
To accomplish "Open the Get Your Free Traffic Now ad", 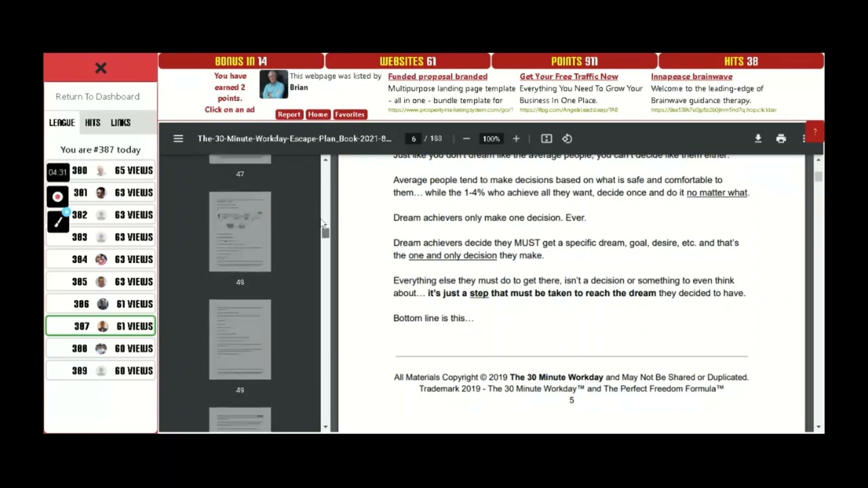I will [569, 77].
